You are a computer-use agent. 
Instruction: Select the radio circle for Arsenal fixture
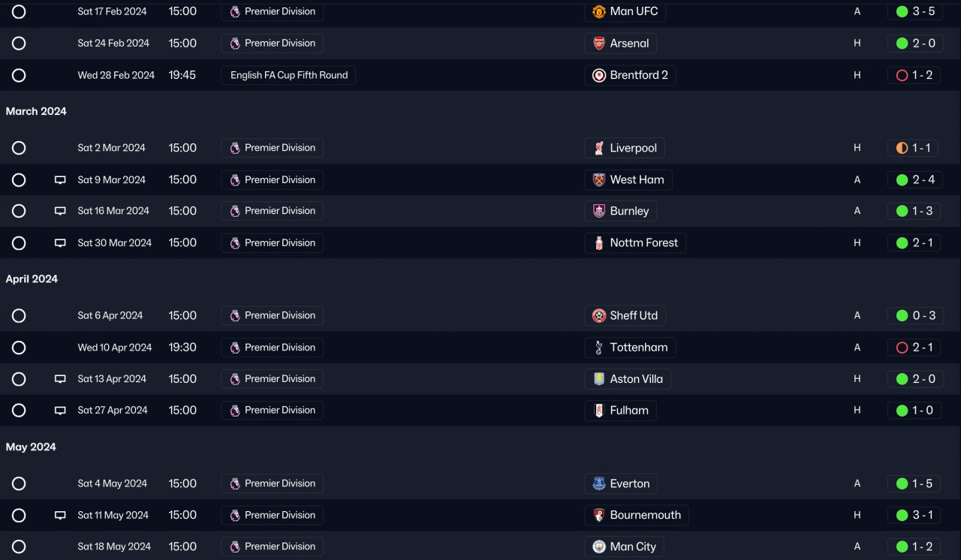coord(19,44)
